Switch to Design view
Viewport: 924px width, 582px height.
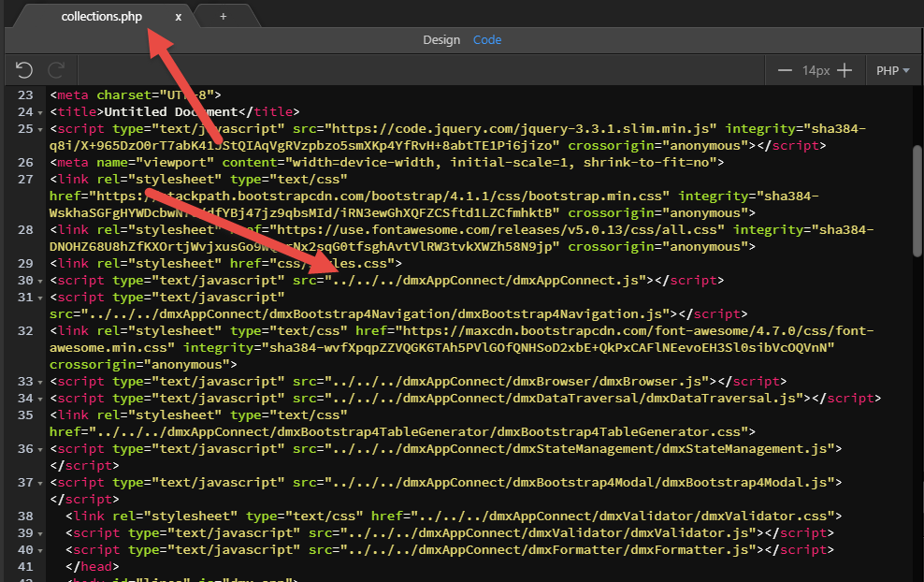(x=441, y=40)
